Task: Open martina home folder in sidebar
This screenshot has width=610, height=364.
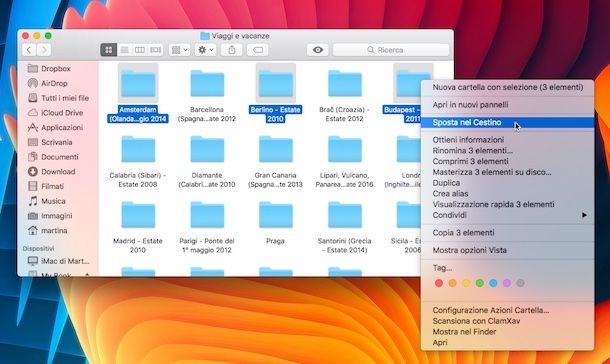Action: point(47,231)
